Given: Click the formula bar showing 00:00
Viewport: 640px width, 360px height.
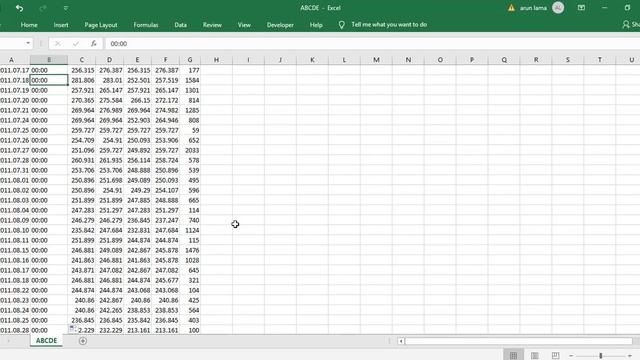Looking at the screenshot, I should (371, 44).
